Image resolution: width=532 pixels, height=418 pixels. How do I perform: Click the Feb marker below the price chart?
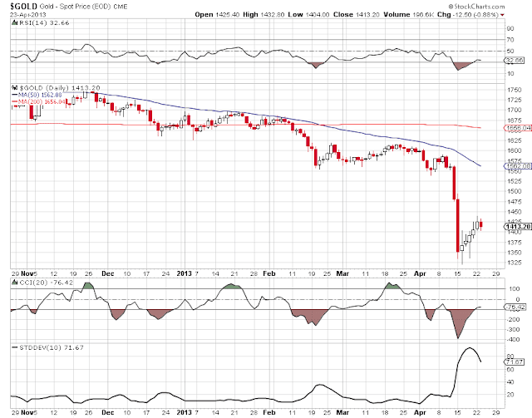269,273
